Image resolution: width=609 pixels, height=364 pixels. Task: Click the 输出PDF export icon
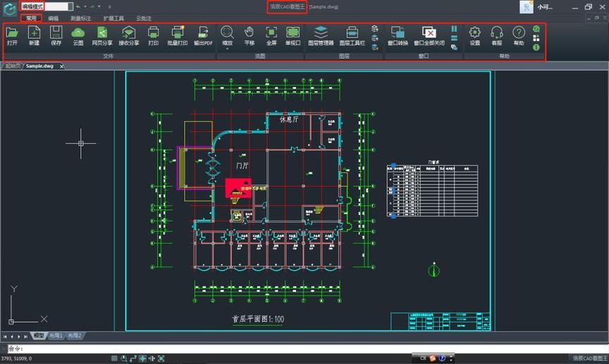coord(203,32)
